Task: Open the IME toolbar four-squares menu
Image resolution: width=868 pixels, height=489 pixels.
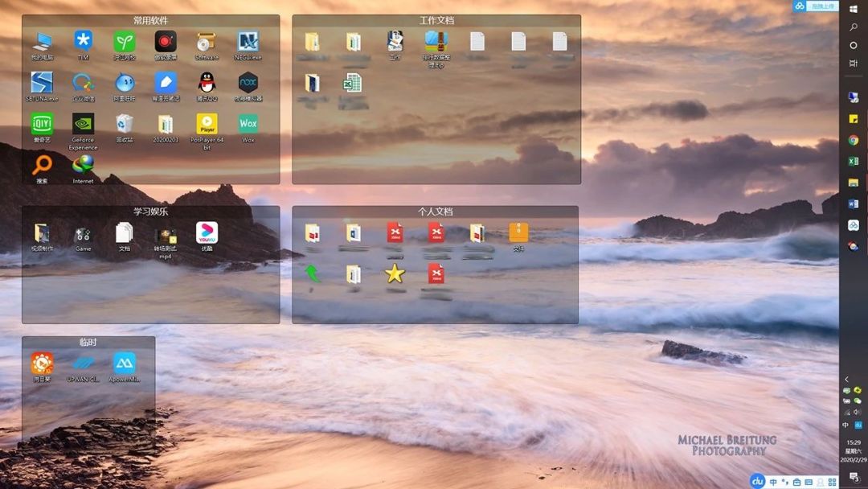Action: [x=832, y=483]
